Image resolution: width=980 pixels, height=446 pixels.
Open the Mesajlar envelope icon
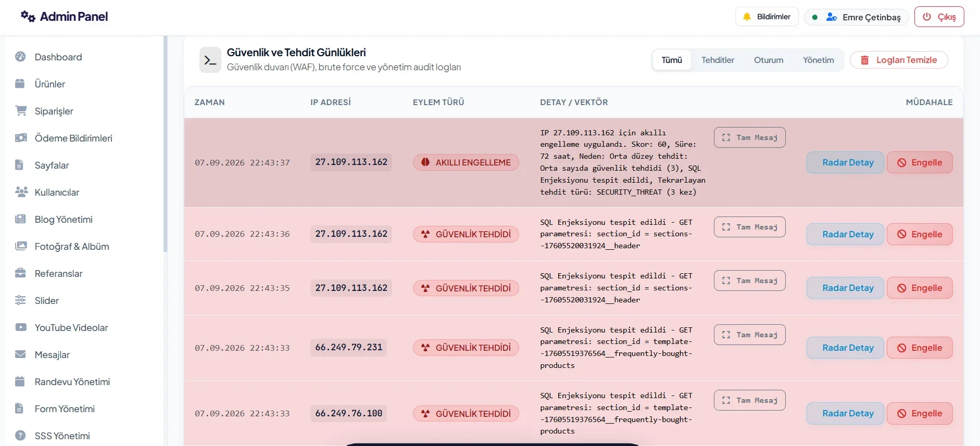click(20, 354)
